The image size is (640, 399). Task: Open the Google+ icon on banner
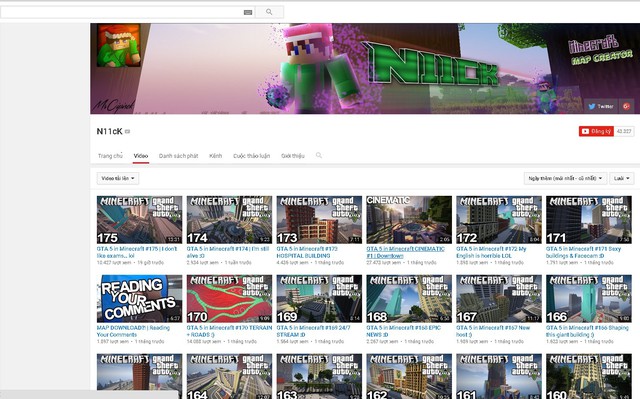pyautogui.click(x=627, y=106)
